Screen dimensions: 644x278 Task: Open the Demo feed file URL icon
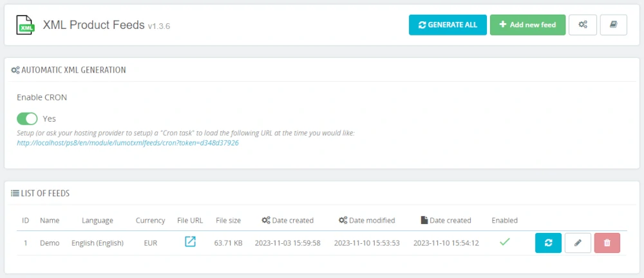pos(190,241)
